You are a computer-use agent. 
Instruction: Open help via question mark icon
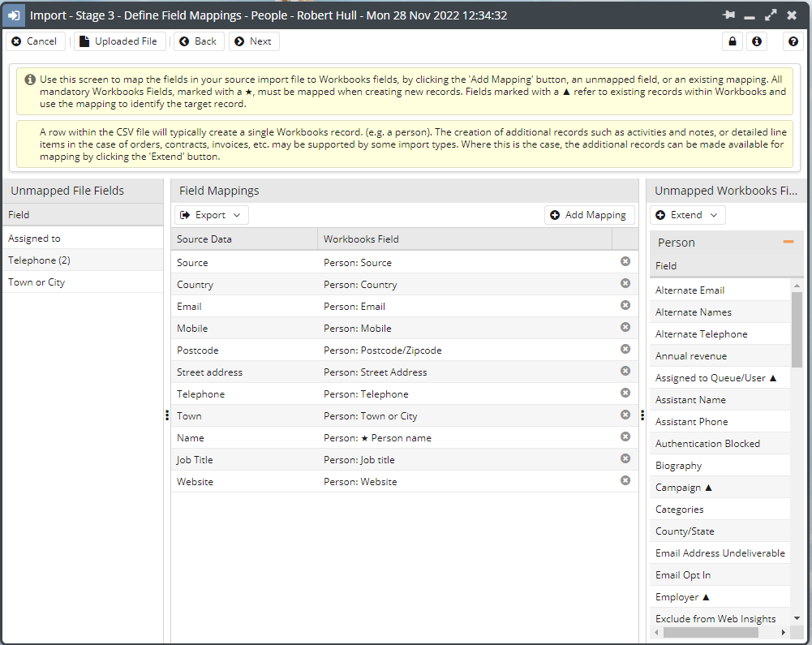[793, 41]
